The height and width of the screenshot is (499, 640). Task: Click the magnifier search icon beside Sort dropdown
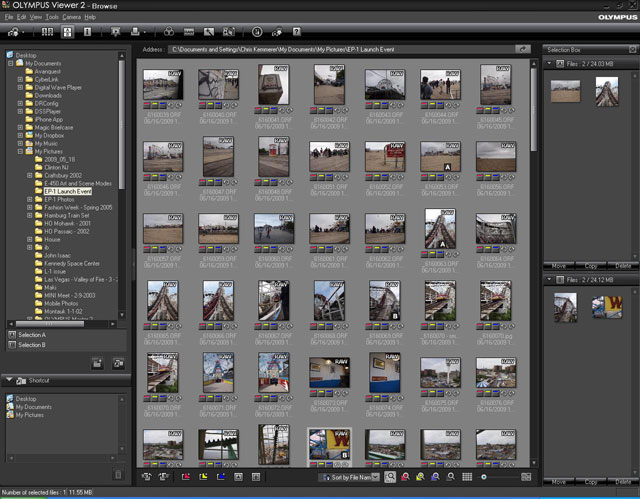click(390, 477)
